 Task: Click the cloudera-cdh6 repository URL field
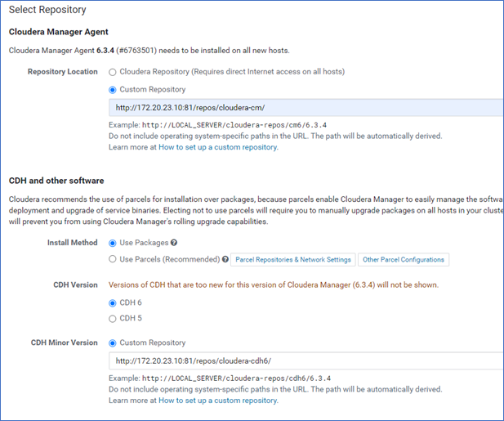tap(306, 361)
